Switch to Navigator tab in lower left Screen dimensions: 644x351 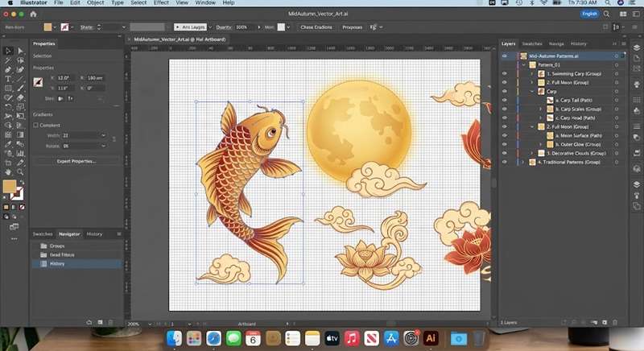tap(69, 234)
